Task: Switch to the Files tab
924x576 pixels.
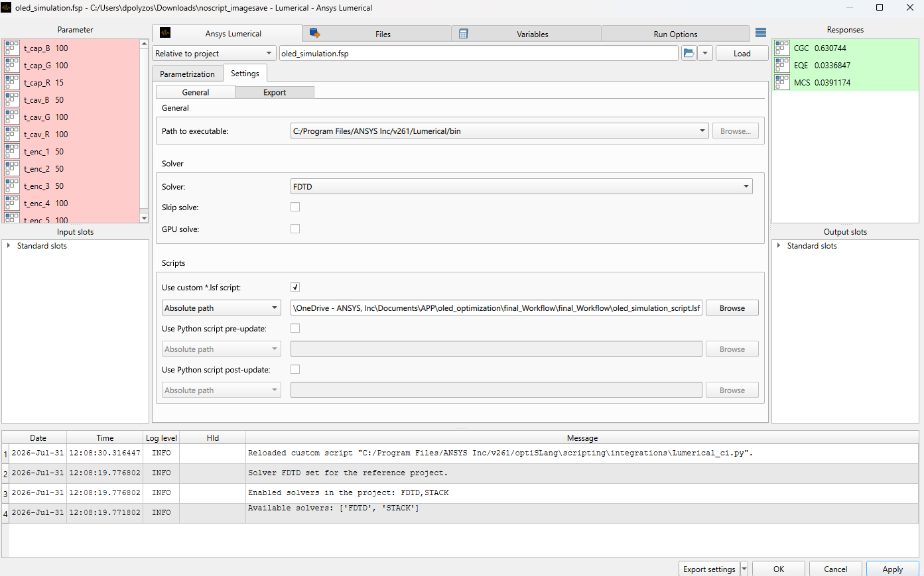Action: tap(377, 34)
